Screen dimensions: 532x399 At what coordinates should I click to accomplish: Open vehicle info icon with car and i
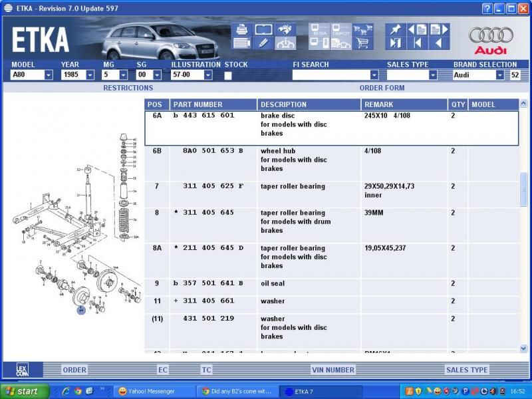coord(285,43)
